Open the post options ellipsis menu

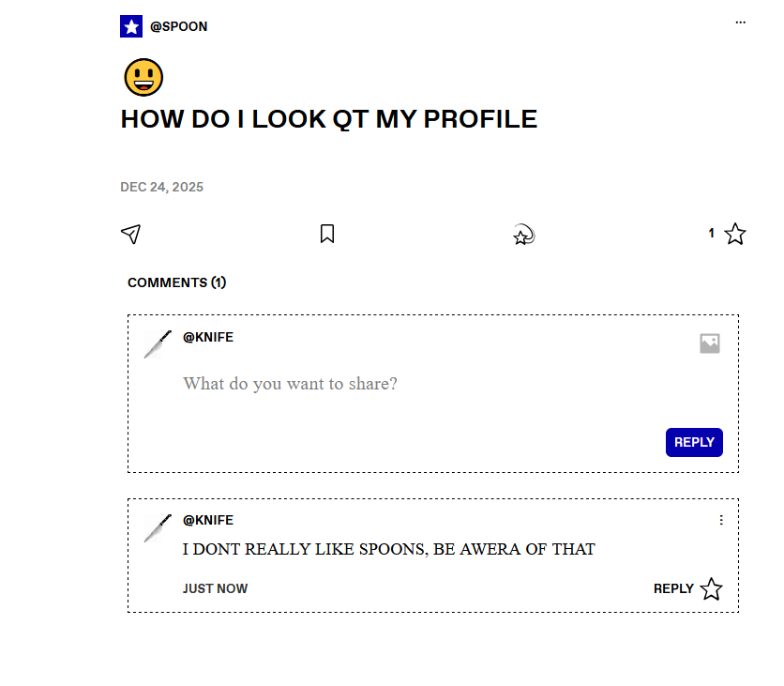coord(741,23)
